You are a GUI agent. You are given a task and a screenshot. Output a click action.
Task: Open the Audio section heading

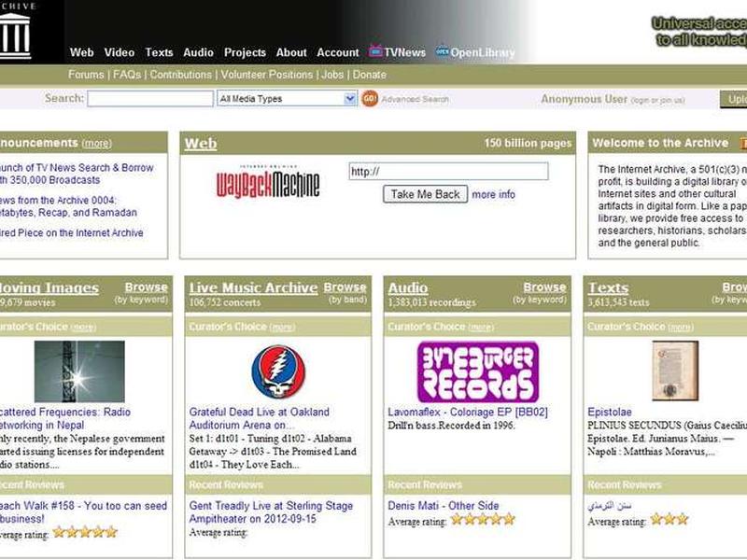[x=408, y=287]
